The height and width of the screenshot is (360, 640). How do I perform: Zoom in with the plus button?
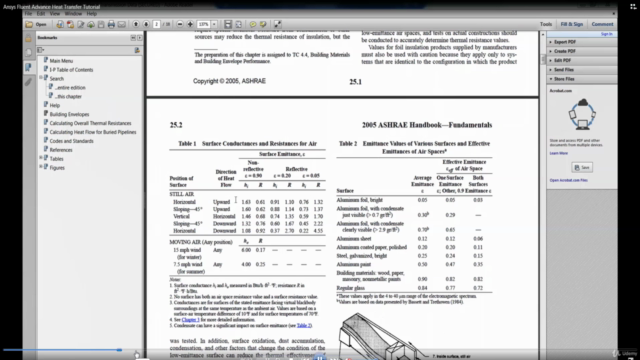click(x=190, y=24)
